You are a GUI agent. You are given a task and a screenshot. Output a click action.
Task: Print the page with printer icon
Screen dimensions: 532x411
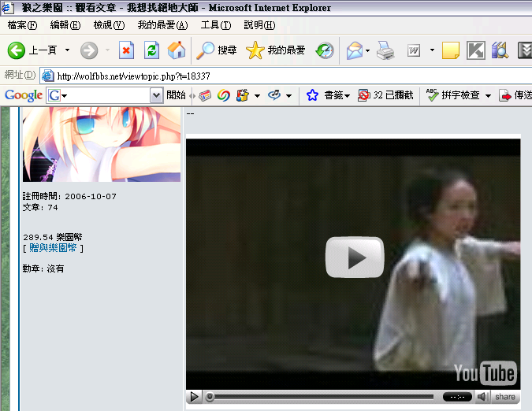point(385,50)
